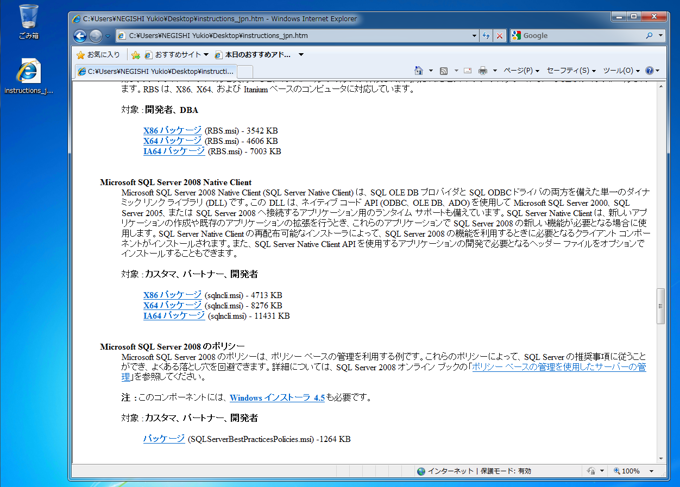Go back with the Back arrow button
680x487 pixels.
pyautogui.click(x=80, y=36)
